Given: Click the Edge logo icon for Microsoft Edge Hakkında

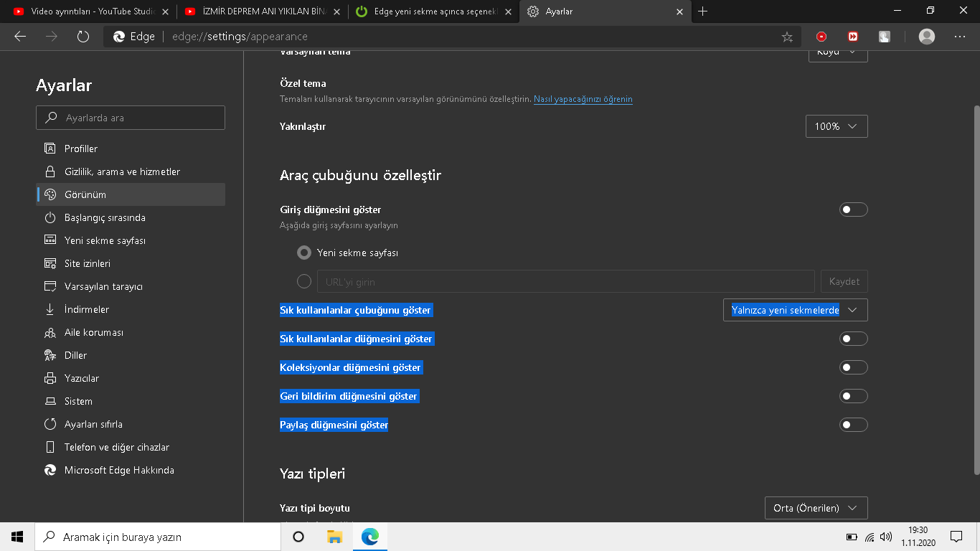Looking at the screenshot, I should [50, 470].
